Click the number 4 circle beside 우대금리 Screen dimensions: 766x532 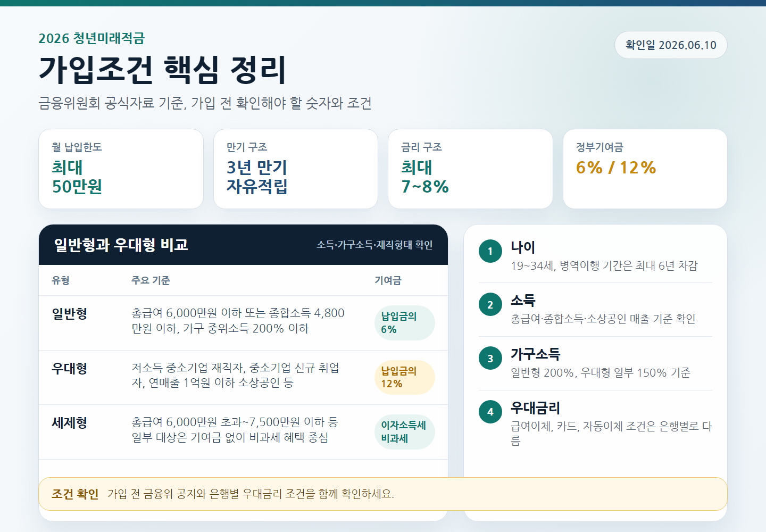pos(490,412)
